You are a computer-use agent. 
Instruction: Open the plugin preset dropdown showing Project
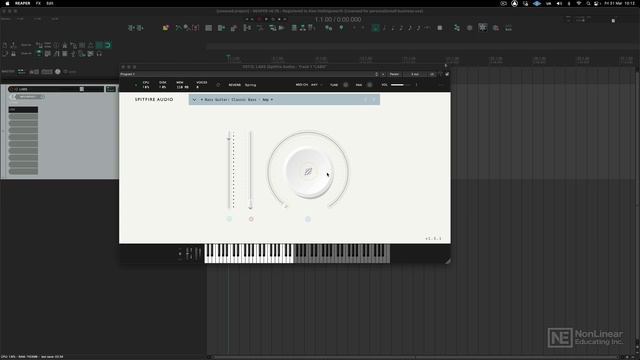point(249,74)
